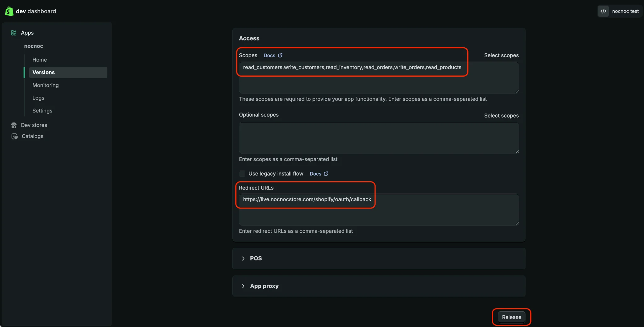Select the nocnoc app in sidebar
This screenshot has height=327, width=644.
(34, 46)
